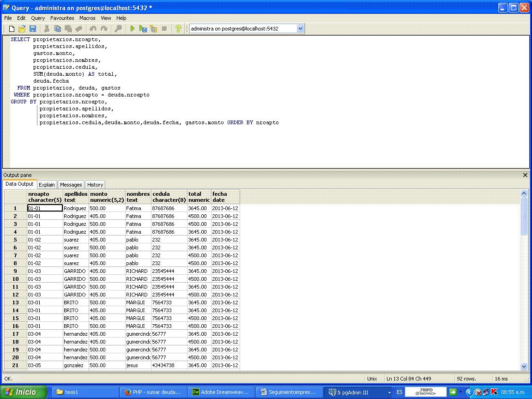Viewport: 532px width, 399px height.
Task: Switch to Adobe Dreamweaver taskbar item
Action: pos(221,392)
